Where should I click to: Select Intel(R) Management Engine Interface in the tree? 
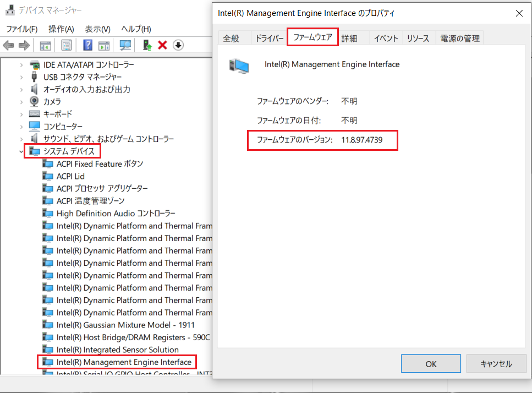point(124,362)
